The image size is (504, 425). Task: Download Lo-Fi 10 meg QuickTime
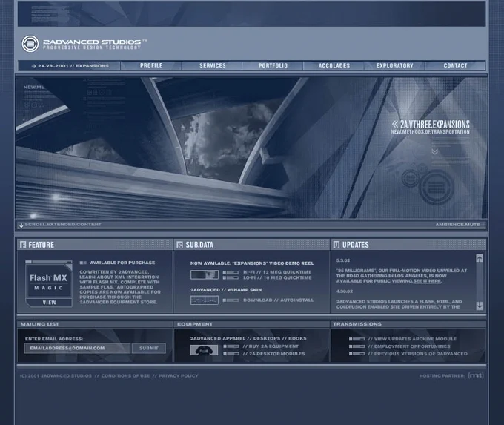click(x=277, y=277)
